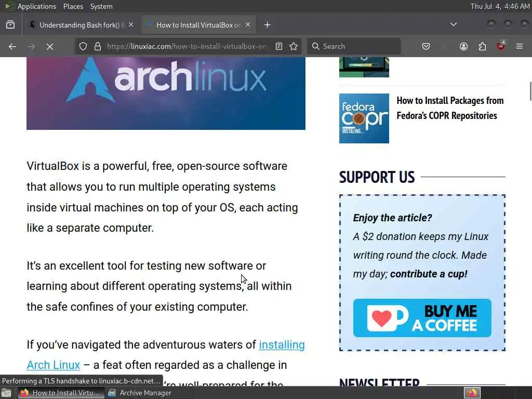
Task: Close the How to Install VirtualBox tab
Action: pos(248,25)
